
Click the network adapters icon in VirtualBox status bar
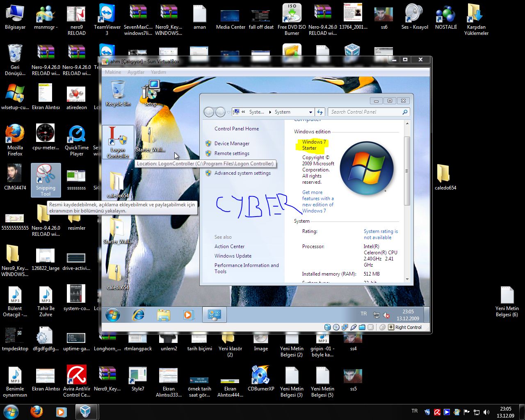click(345, 327)
